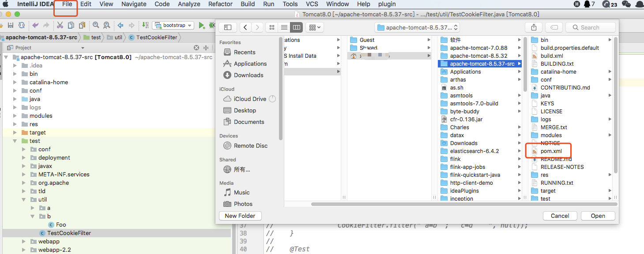Open the bootstrap run configuration dropdown
This screenshot has width=644, height=254.
click(173, 26)
